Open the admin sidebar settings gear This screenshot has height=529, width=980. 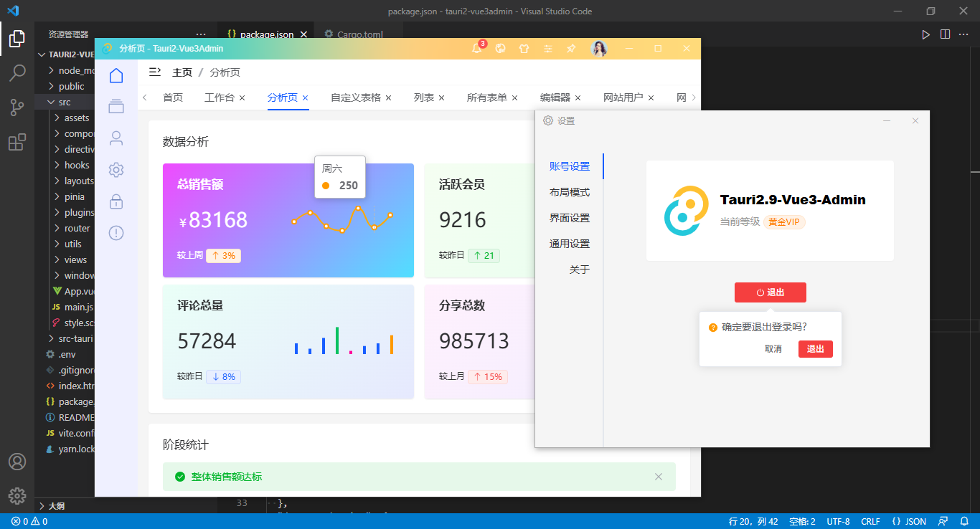pos(116,170)
